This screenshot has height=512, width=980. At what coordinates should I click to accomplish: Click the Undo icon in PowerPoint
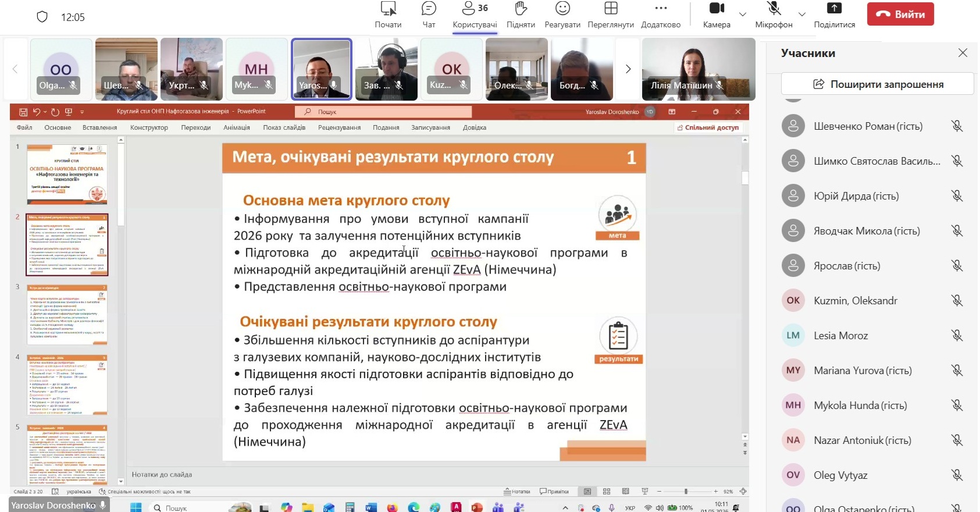tap(36, 112)
